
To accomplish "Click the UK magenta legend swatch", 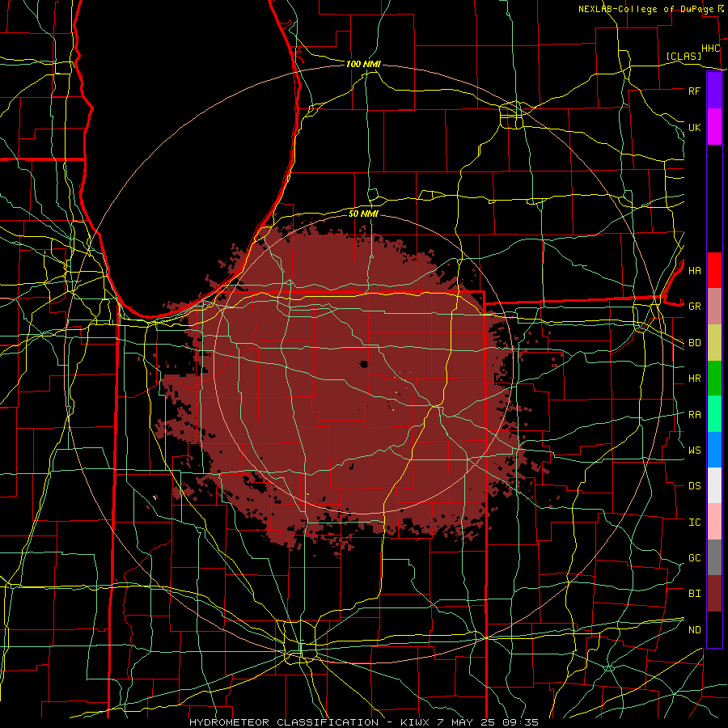I will [x=714, y=127].
